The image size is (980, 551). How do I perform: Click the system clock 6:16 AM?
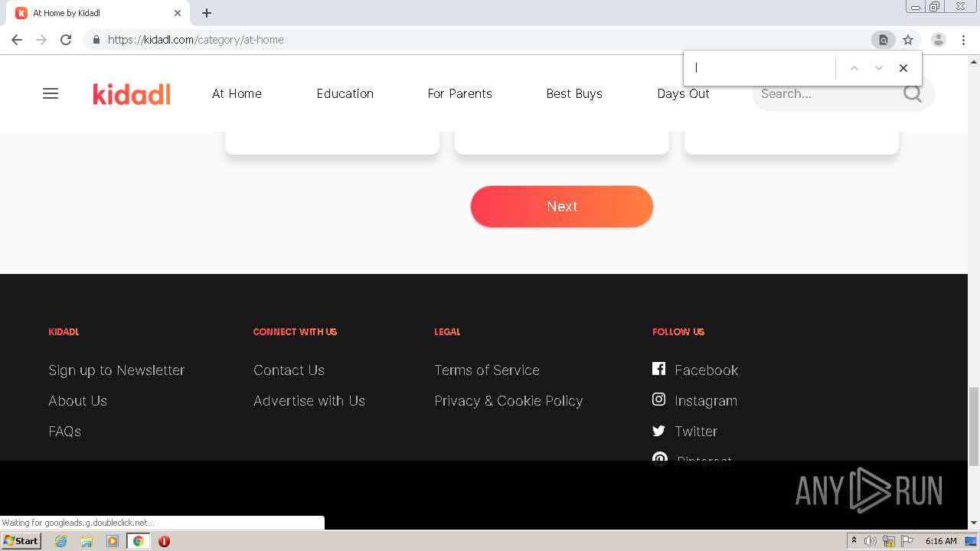[x=941, y=541]
